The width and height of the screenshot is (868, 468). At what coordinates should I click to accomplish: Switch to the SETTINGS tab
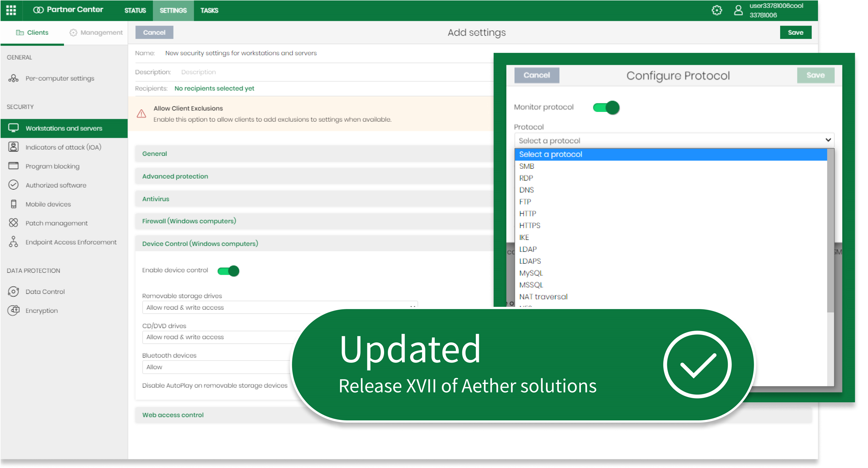173,11
